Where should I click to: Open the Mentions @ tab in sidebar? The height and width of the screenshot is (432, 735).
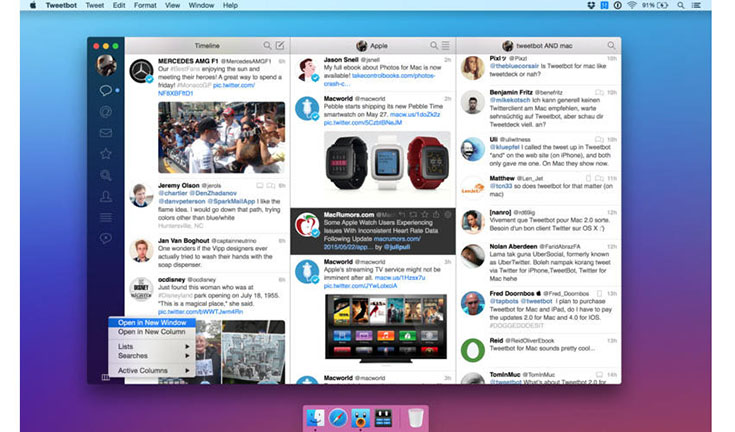105,112
